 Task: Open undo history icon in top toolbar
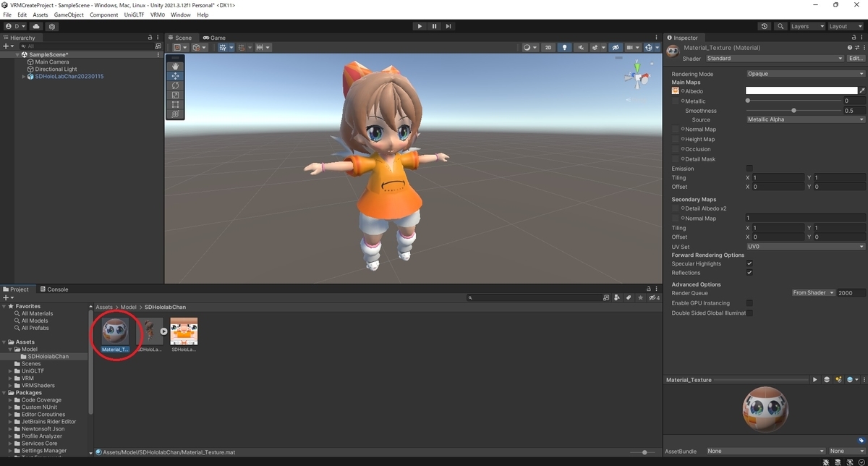pos(765,26)
